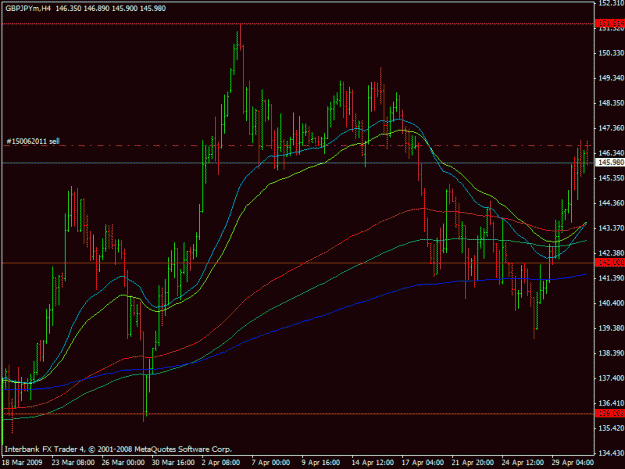Select the #15006211 sell order label
The width and height of the screenshot is (625, 469).
click(x=33, y=141)
